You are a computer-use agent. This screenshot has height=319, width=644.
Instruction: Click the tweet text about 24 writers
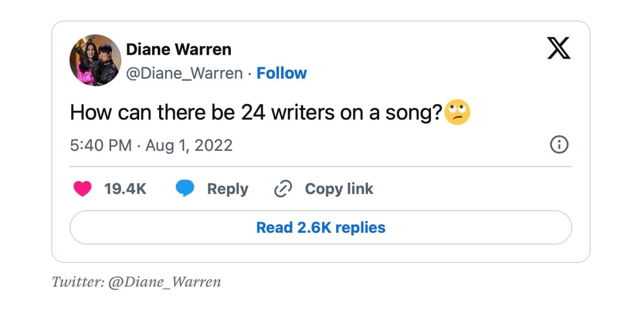tap(257, 113)
